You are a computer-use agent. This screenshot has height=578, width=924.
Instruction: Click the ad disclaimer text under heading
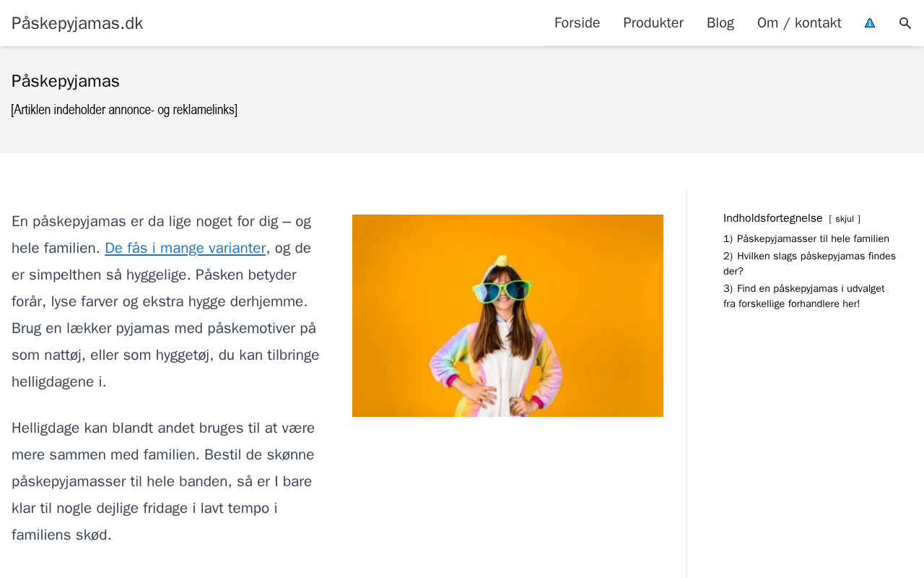point(124,110)
